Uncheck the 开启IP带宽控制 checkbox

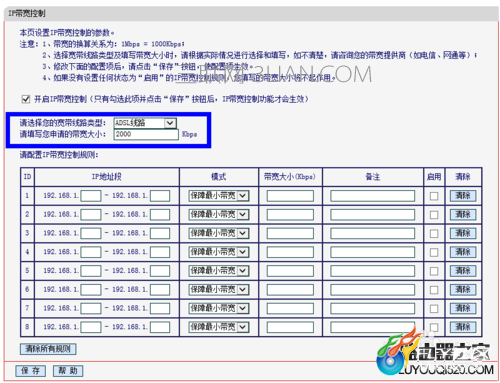coord(25,99)
